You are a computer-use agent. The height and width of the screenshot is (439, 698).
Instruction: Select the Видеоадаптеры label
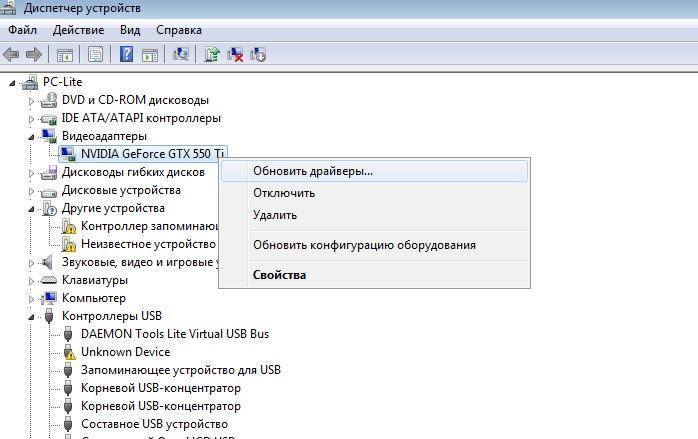point(104,136)
